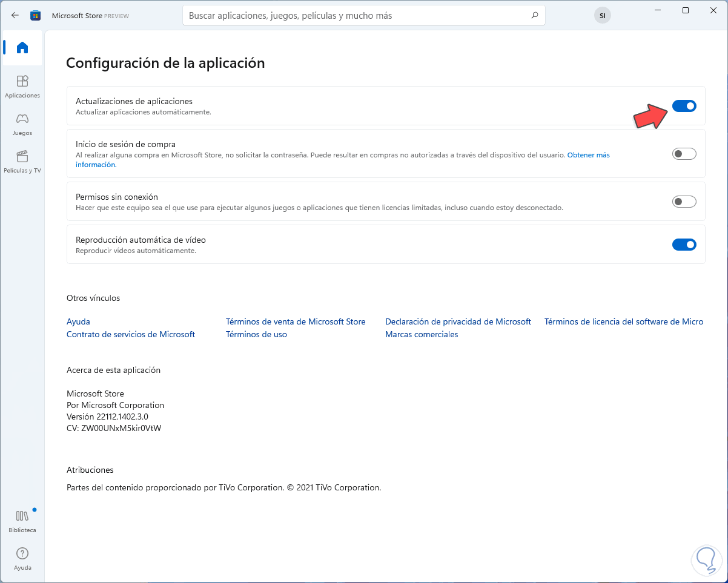Screen dimensions: 728x583
Task: Open Declaración de privacidad de Microsoft
Action: coord(458,321)
